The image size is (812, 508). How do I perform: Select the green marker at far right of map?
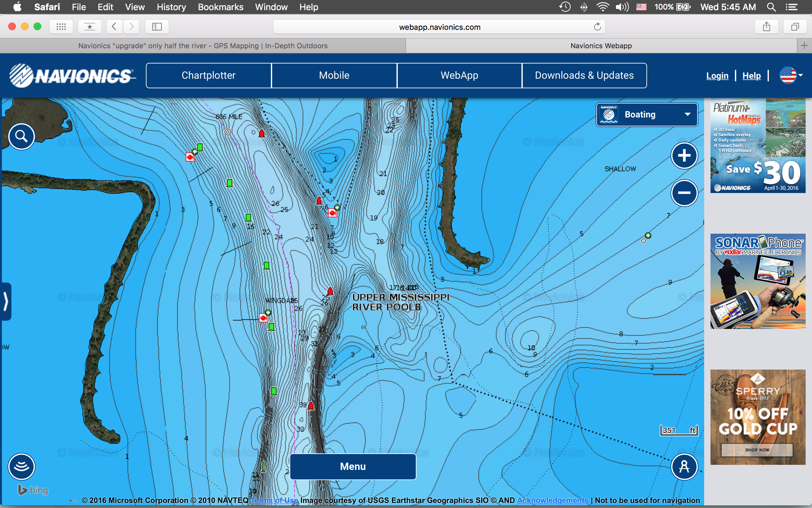coord(648,236)
